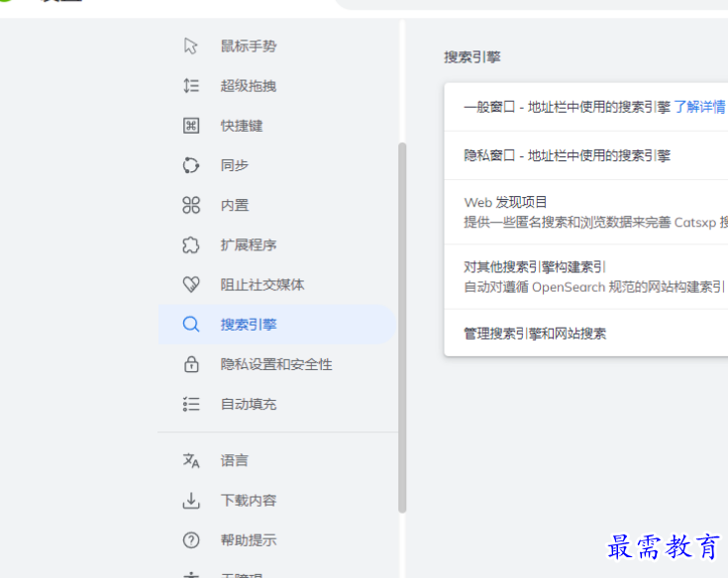Open 管理搜索引擎和网站搜索 row
The image size is (728, 578).
pos(586,334)
